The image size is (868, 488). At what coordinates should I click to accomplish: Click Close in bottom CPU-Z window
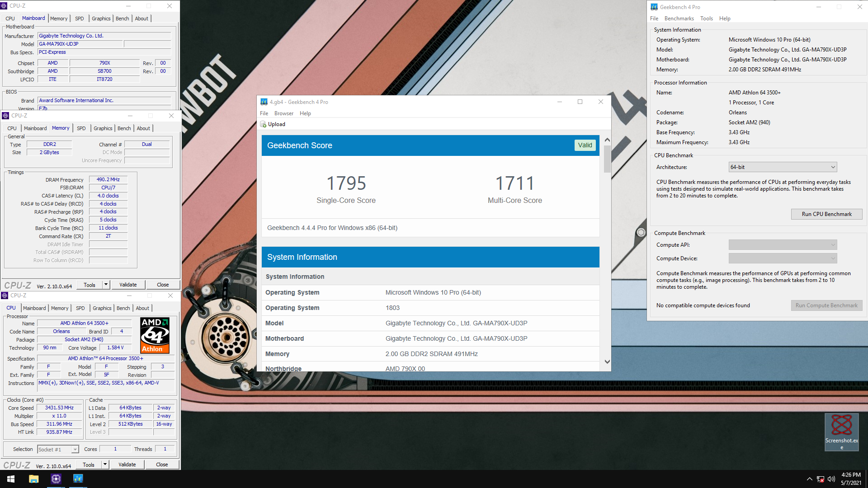[162, 465]
